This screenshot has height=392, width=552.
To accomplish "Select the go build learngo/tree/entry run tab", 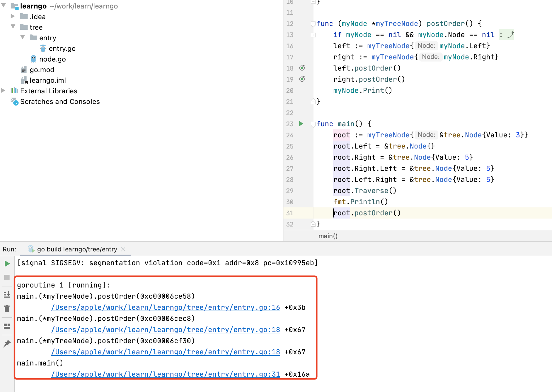I will click(x=77, y=249).
